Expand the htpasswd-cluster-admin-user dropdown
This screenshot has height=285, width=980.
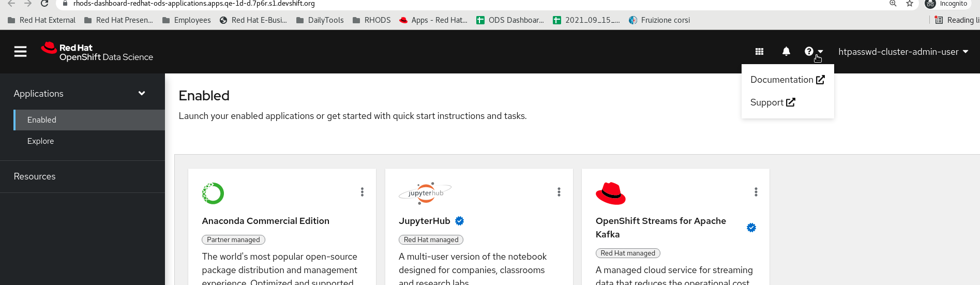(x=903, y=52)
